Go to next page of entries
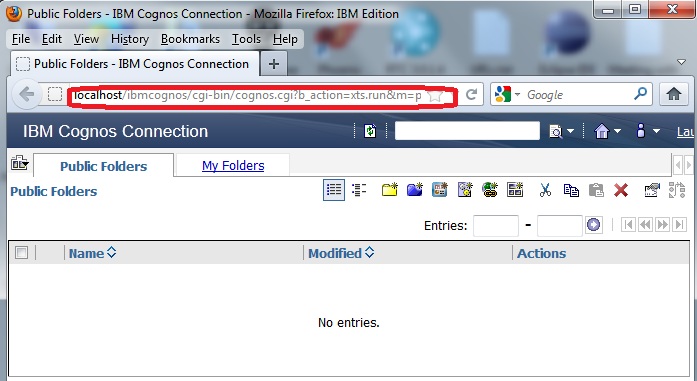This screenshot has height=381, width=697. point(662,225)
